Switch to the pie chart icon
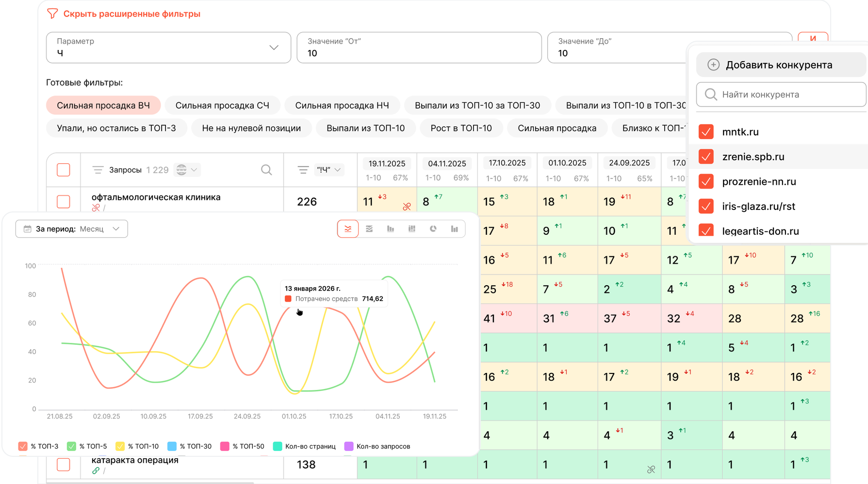 [433, 229]
